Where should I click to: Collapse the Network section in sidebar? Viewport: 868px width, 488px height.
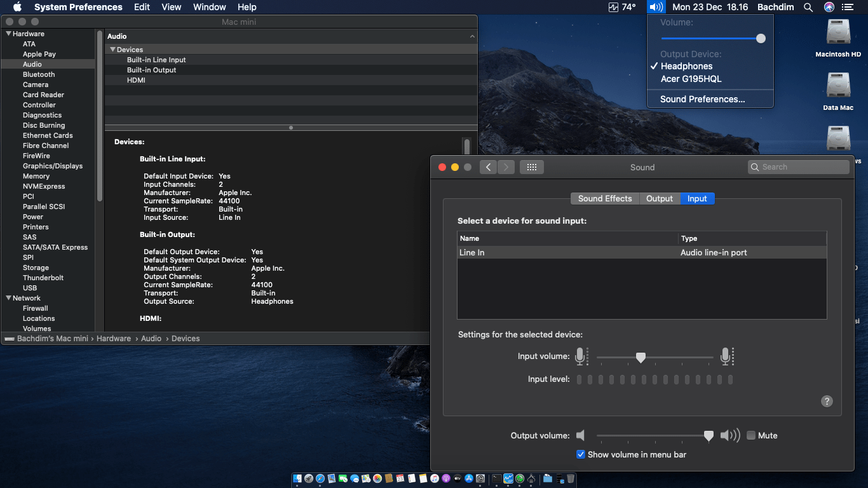(x=8, y=298)
